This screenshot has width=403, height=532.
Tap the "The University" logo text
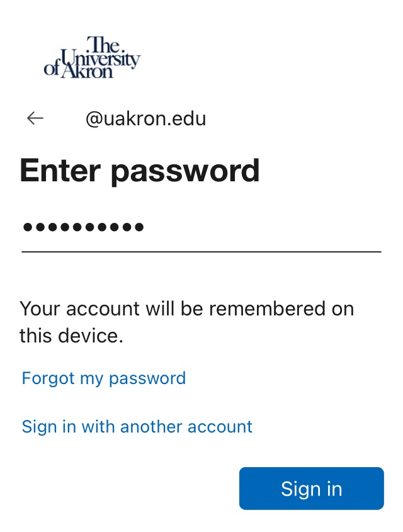[100, 53]
